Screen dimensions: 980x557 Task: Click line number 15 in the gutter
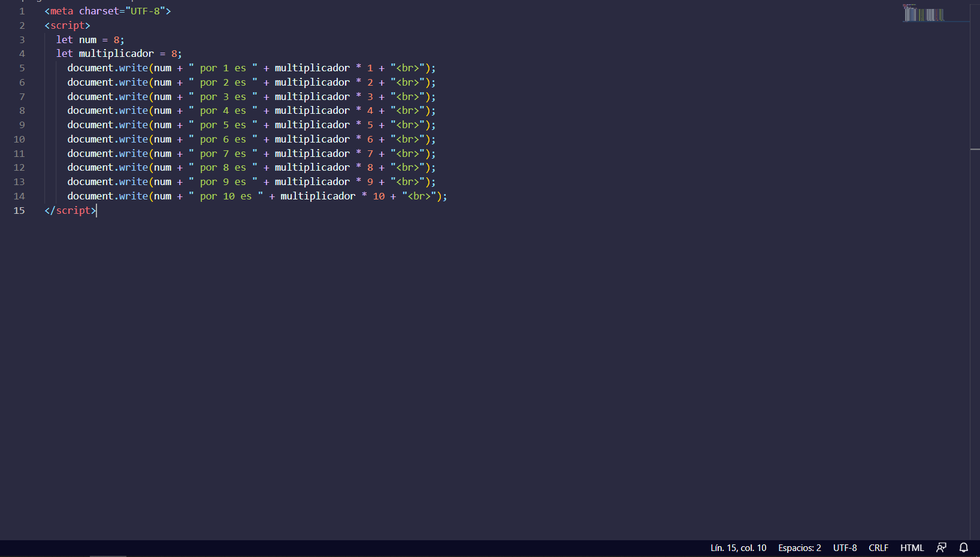[19, 210]
